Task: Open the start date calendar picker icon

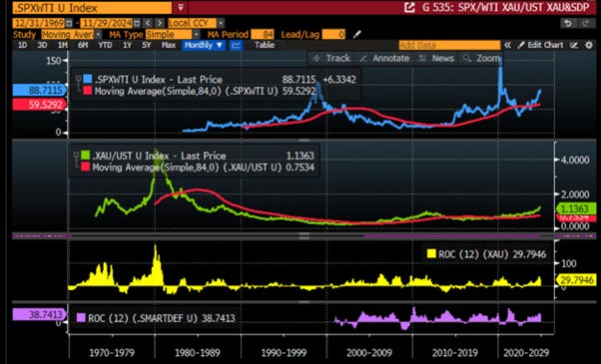Action: 69,23
